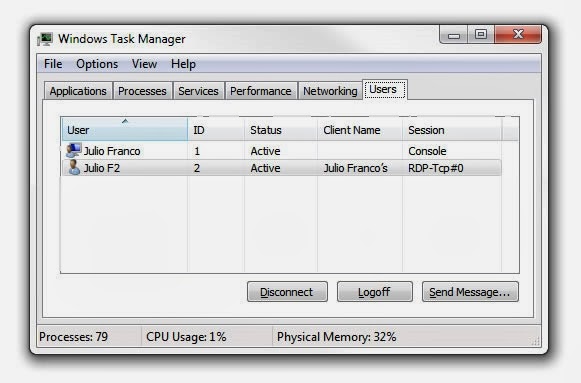
Task: Click the Send Message button
Action: pos(470,292)
